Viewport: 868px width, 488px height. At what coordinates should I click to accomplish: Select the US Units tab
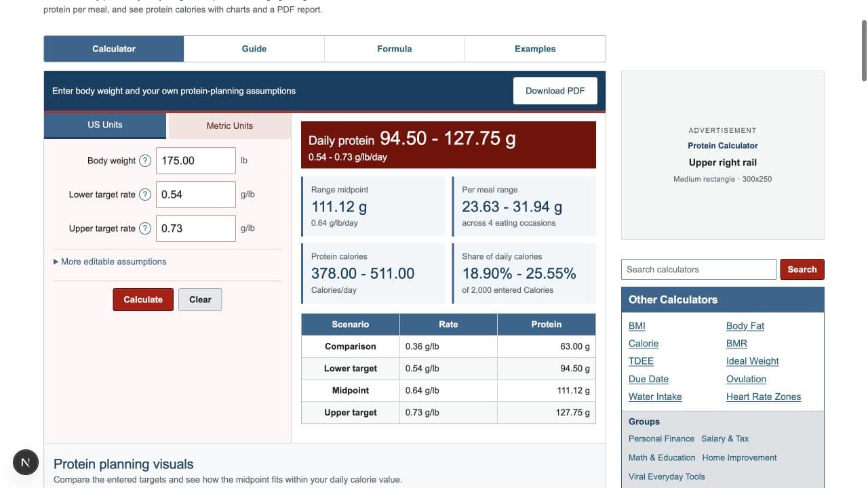105,125
